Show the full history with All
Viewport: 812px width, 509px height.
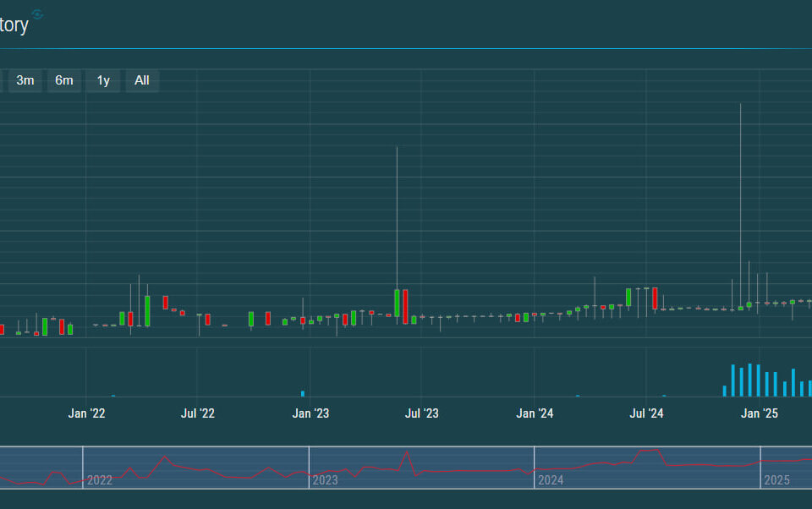point(142,80)
